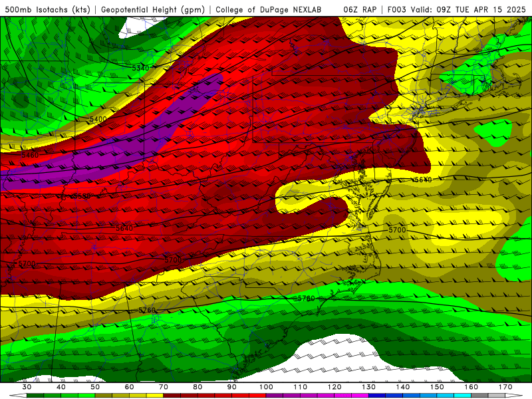Screen dimensions: 532x399
Task: Click the "500mb Isotachs (kts)" title text
Action: point(47,9)
